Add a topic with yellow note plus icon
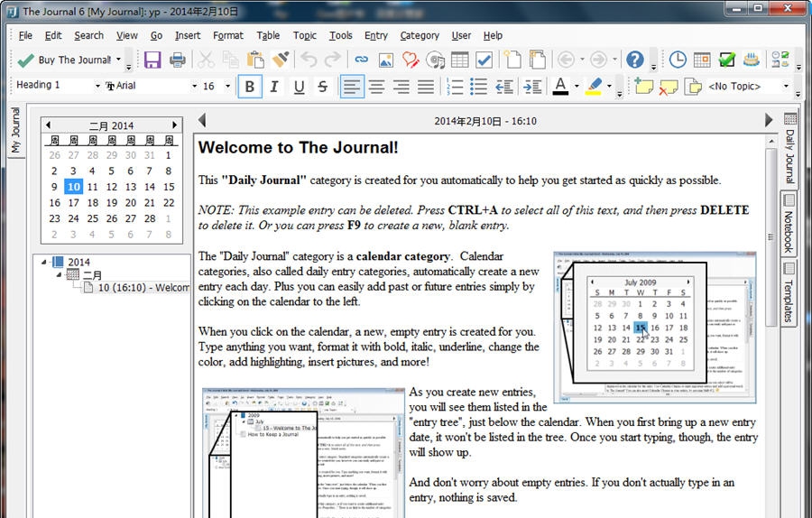 [643, 86]
